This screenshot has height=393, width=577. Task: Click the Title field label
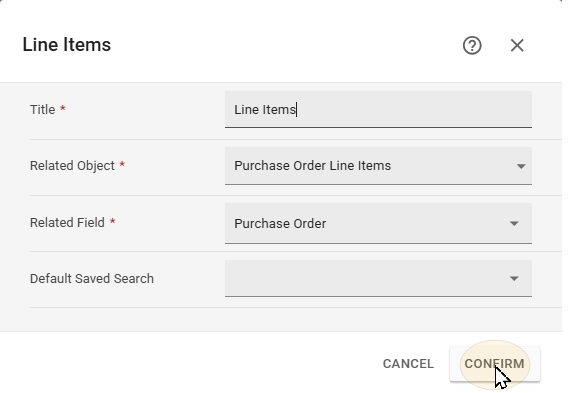(43, 110)
